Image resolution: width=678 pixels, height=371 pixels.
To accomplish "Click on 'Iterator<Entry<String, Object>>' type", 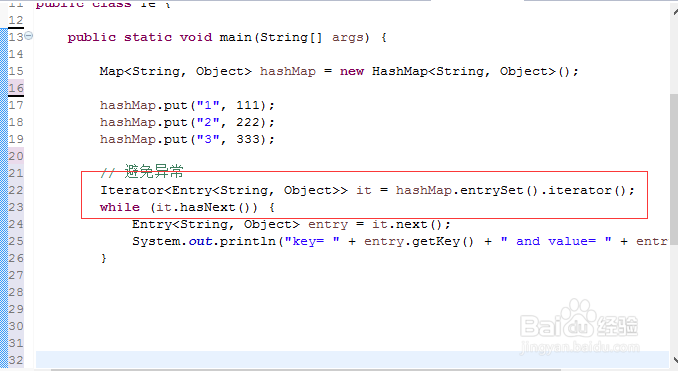I will coord(224,190).
